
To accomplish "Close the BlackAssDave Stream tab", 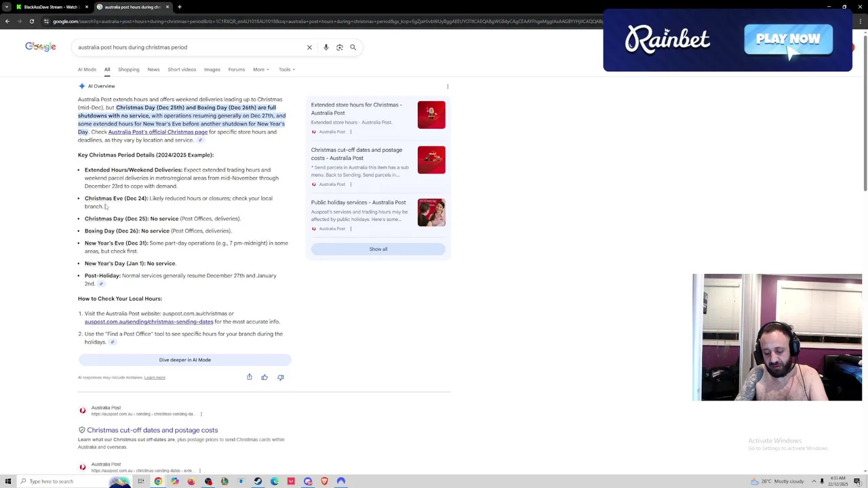I will click(x=87, y=7).
